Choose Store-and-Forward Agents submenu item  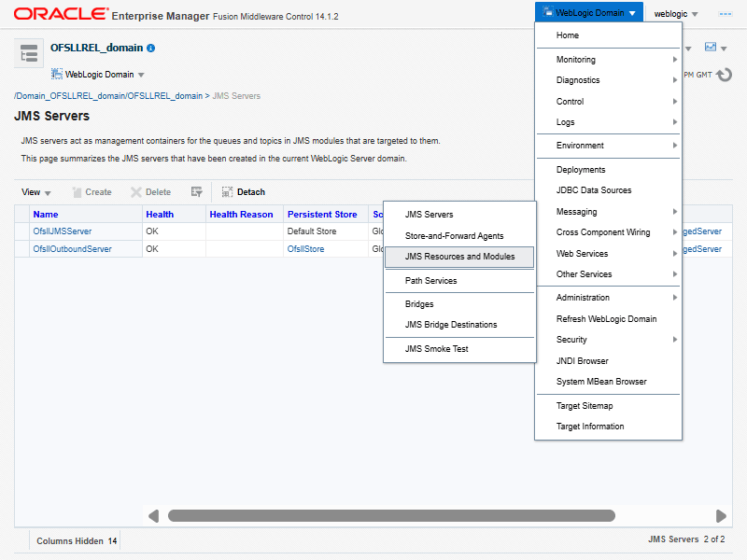pos(459,236)
